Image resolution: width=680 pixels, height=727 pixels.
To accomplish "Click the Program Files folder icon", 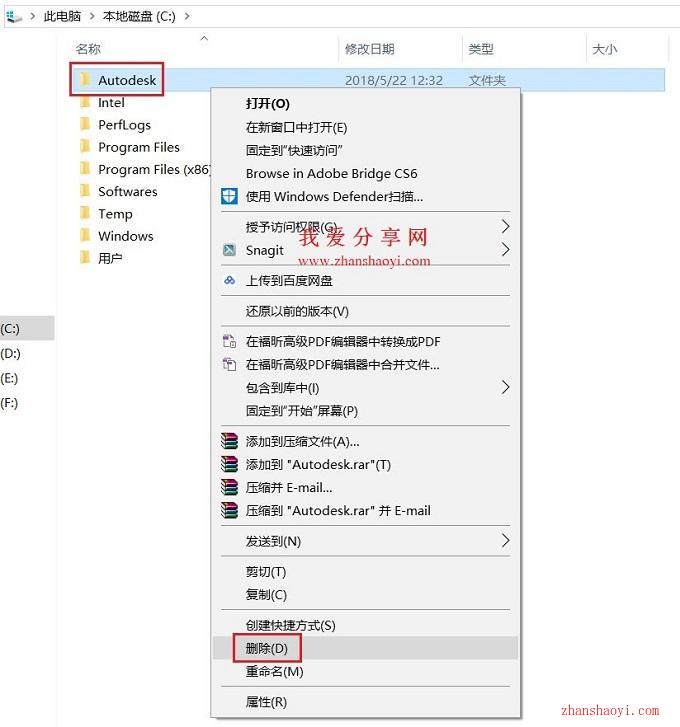I will 85,147.
